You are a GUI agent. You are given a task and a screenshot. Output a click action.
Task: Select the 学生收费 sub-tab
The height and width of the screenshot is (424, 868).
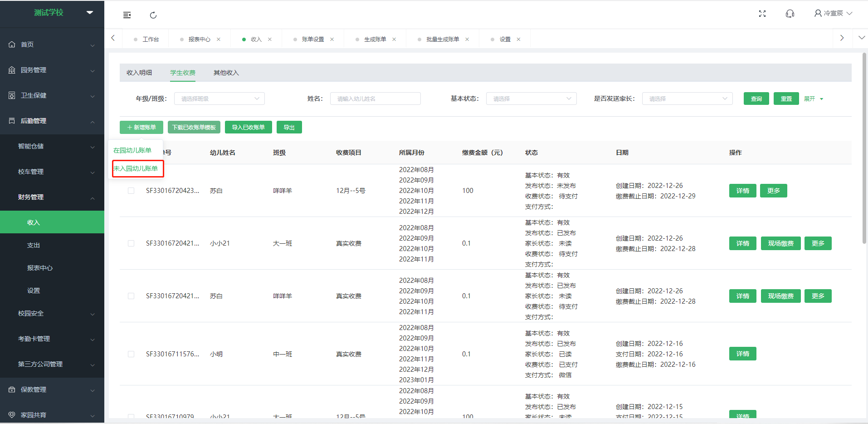coord(183,73)
